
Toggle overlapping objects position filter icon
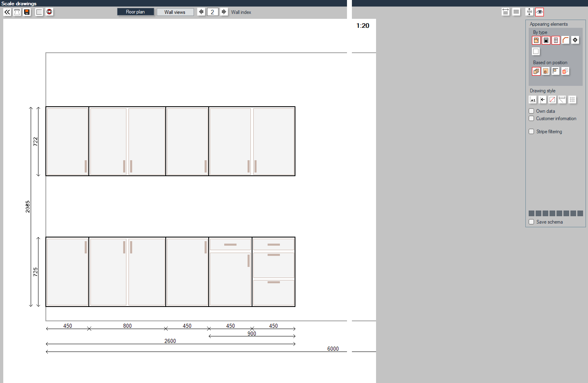(536, 71)
